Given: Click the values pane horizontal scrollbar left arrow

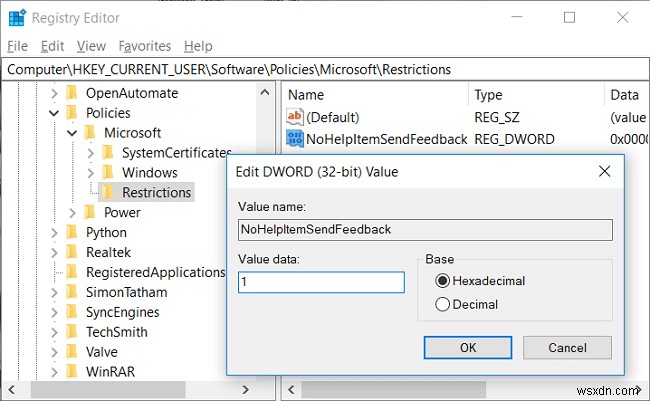Looking at the screenshot, I should [x=291, y=389].
